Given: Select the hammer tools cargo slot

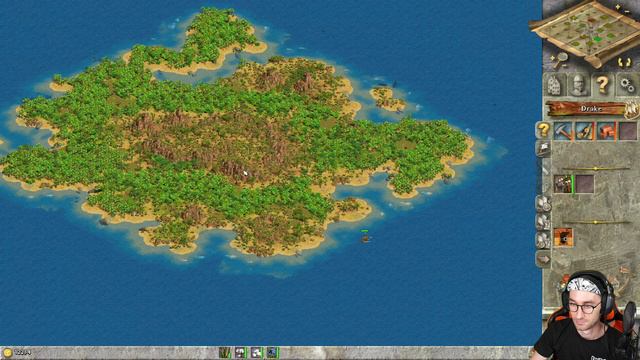Looking at the screenshot, I should (x=563, y=131).
